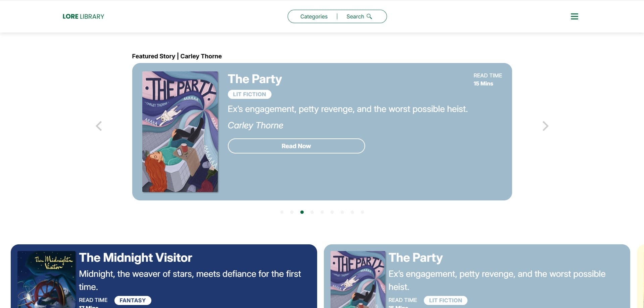This screenshot has height=308, width=644.
Task: Open the hamburger menu icon
Action: click(x=574, y=16)
